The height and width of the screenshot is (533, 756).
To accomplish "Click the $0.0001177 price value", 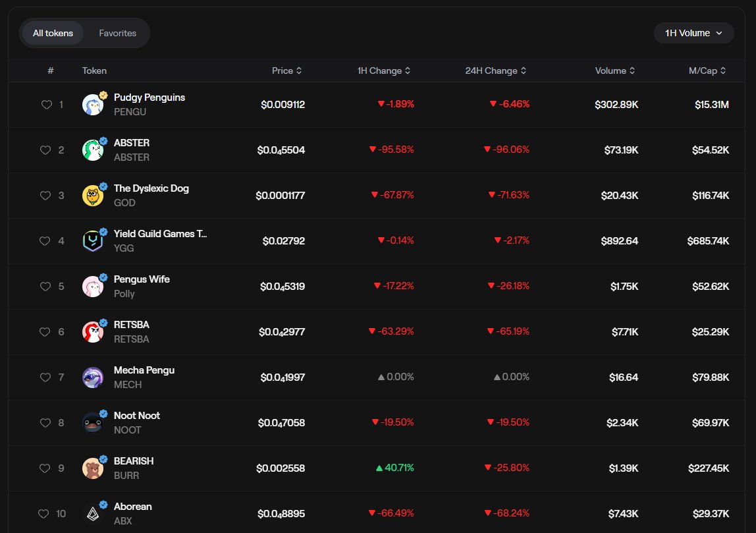I will click(x=280, y=196).
